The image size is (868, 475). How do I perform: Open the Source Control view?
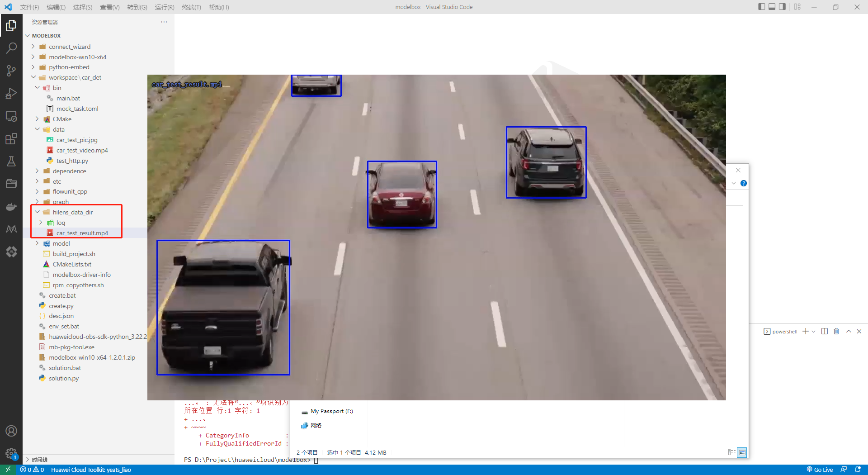(x=11, y=71)
